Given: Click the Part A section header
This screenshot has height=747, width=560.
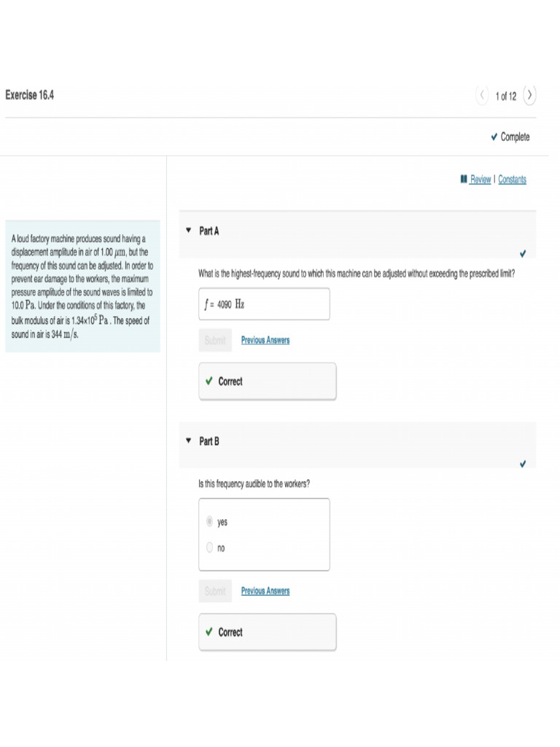Looking at the screenshot, I should click(357, 234).
